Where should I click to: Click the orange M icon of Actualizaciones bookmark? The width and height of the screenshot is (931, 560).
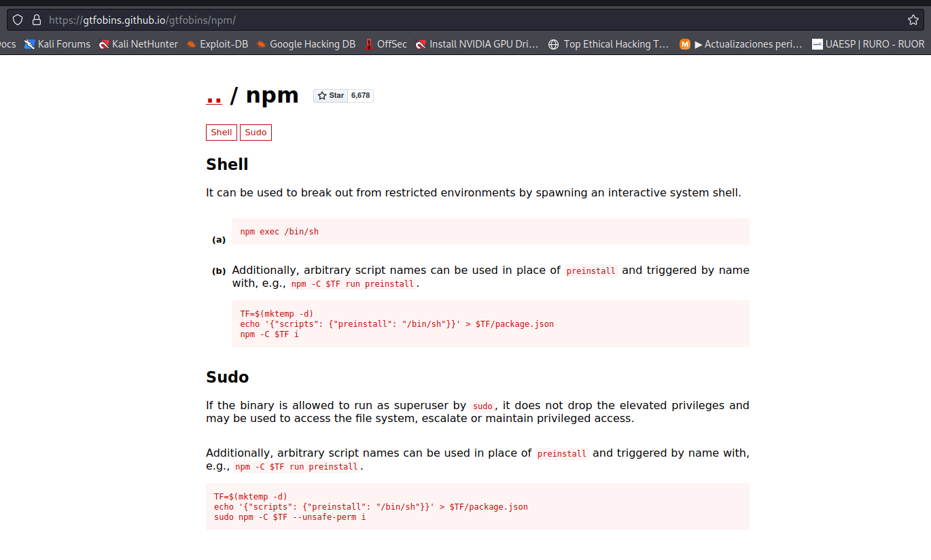pyautogui.click(x=685, y=44)
